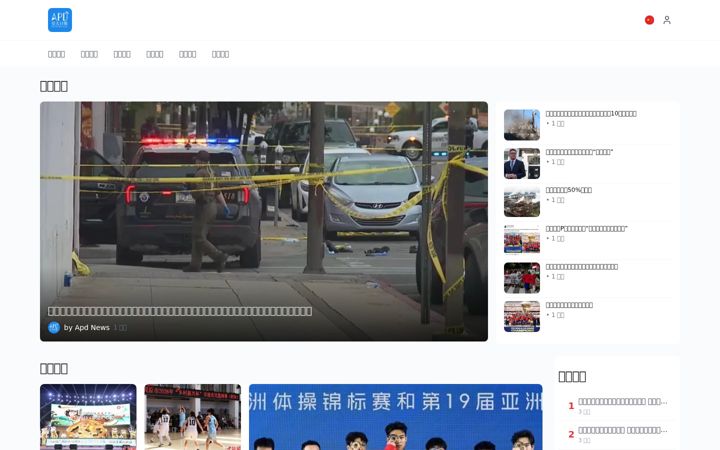Open the basketball game card image
This screenshot has height=450, width=720.
(x=192, y=417)
